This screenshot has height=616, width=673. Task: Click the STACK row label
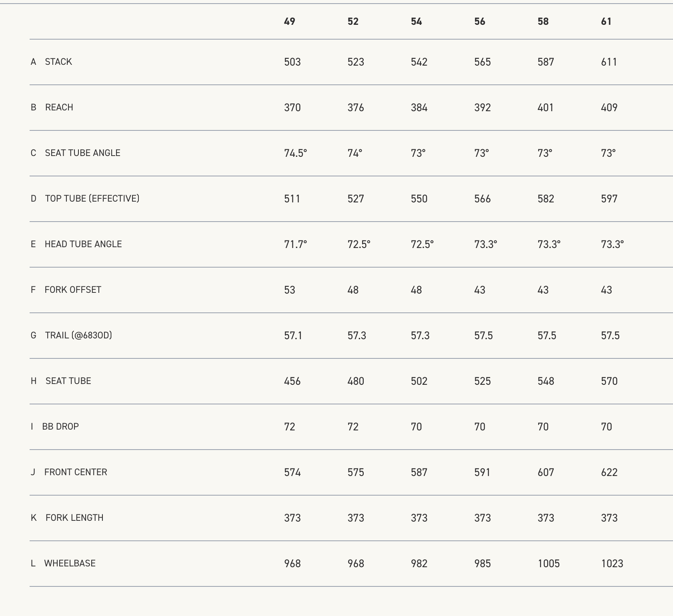(58, 62)
